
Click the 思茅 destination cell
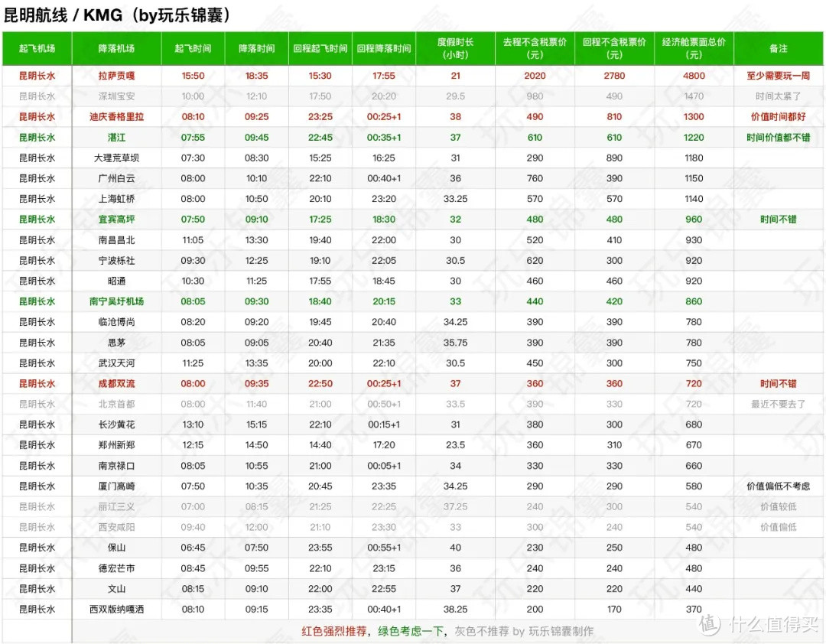pos(116,343)
